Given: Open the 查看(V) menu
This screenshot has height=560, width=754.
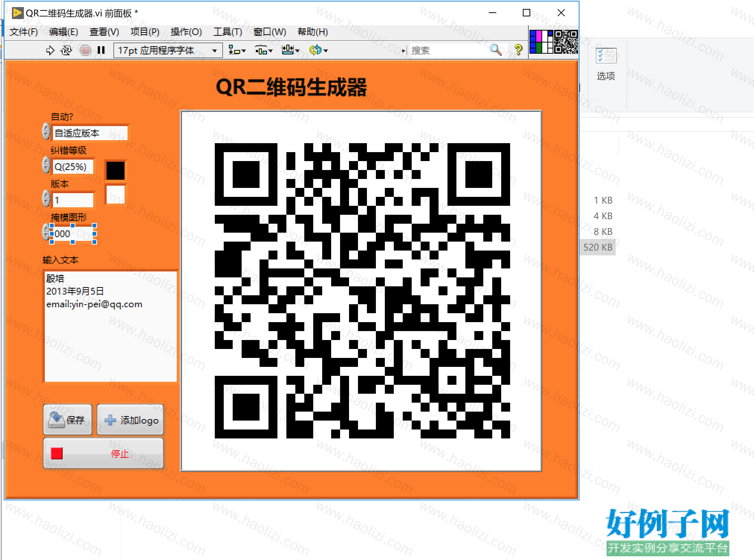Looking at the screenshot, I should click(104, 32).
